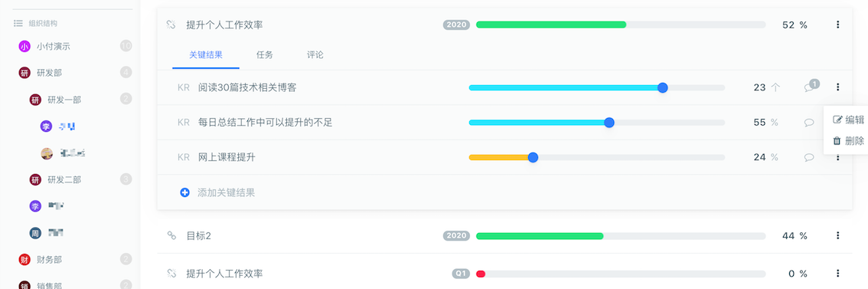
Task: Open three-dot menu for 目标2
Action: point(837,236)
